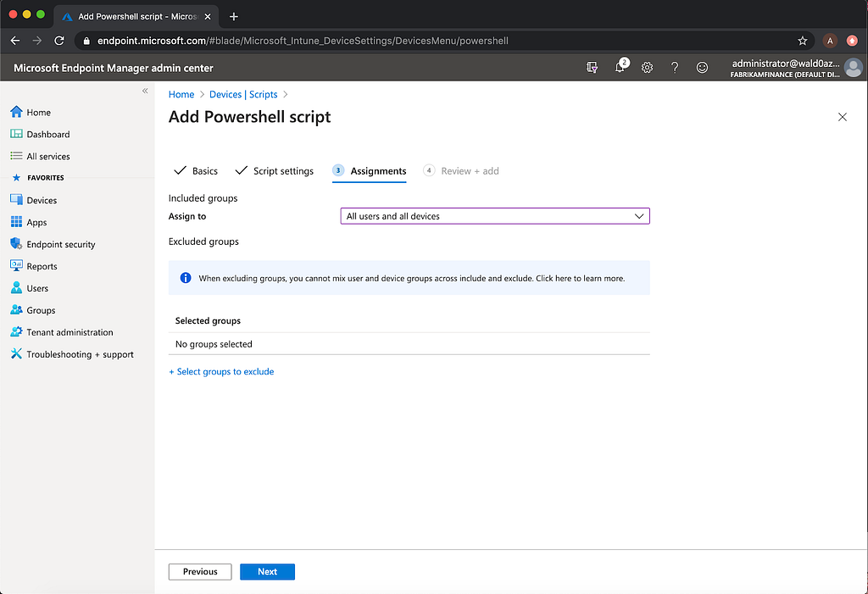Open the portal settings gear

647,68
